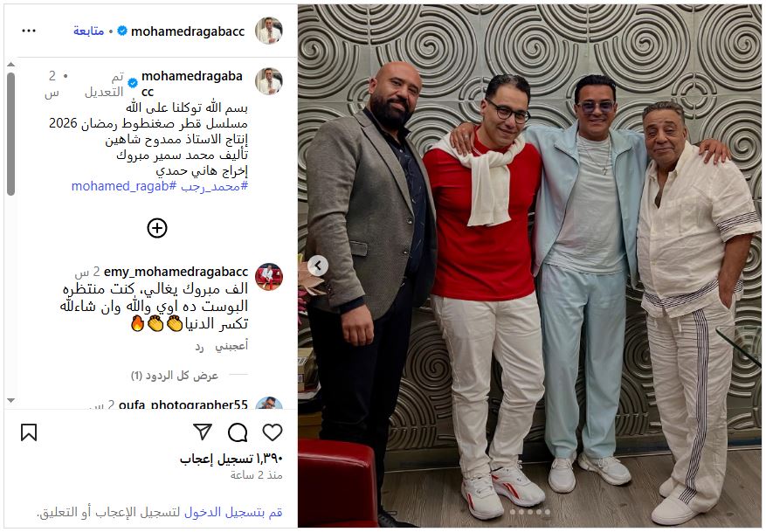
Task: Open the #mohamed_ragab hashtag
Action: (124, 186)
